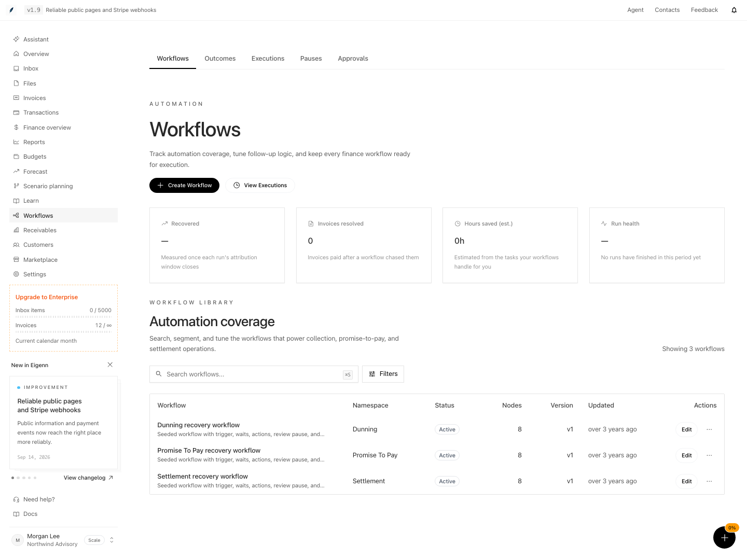Open Settings in the sidebar
The image size is (747, 560).
pyautogui.click(x=63, y=274)
